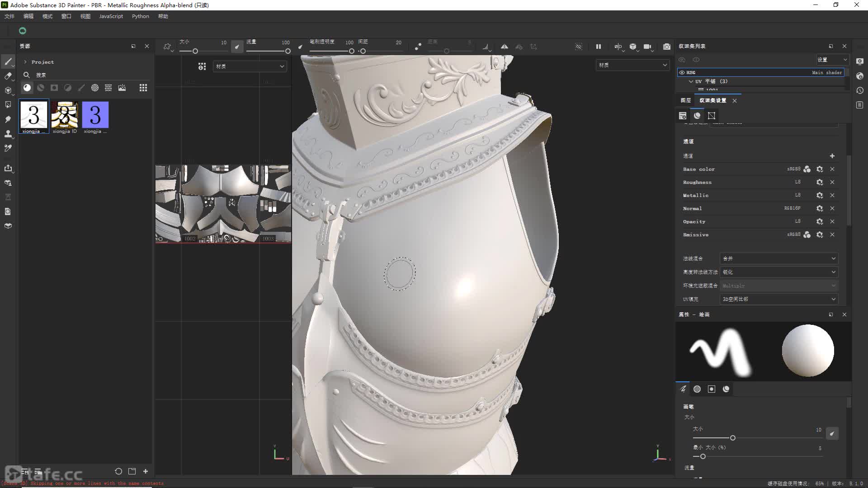Select the Polygon fill tool
Screen dimensions: 868x488
pyautogui.click(x=8, y=105)
